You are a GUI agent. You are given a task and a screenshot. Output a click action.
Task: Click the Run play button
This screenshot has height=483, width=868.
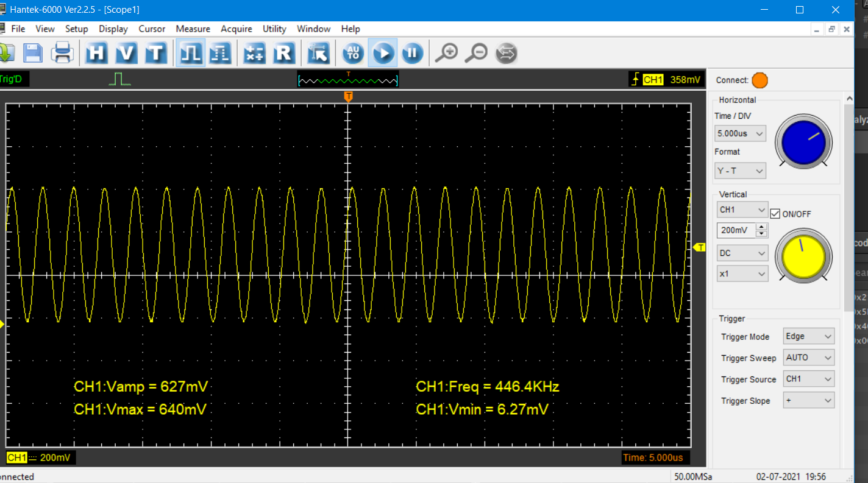tap(383, 53)
